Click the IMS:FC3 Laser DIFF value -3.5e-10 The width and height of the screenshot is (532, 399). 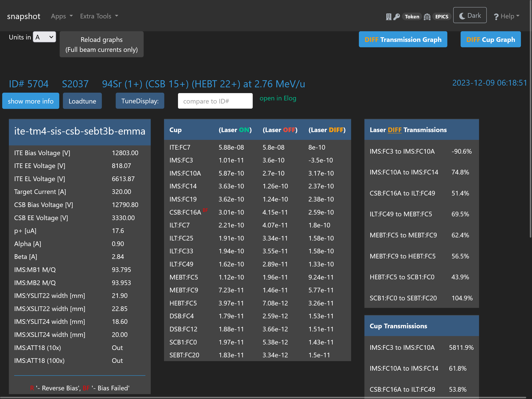coord(321,160)
